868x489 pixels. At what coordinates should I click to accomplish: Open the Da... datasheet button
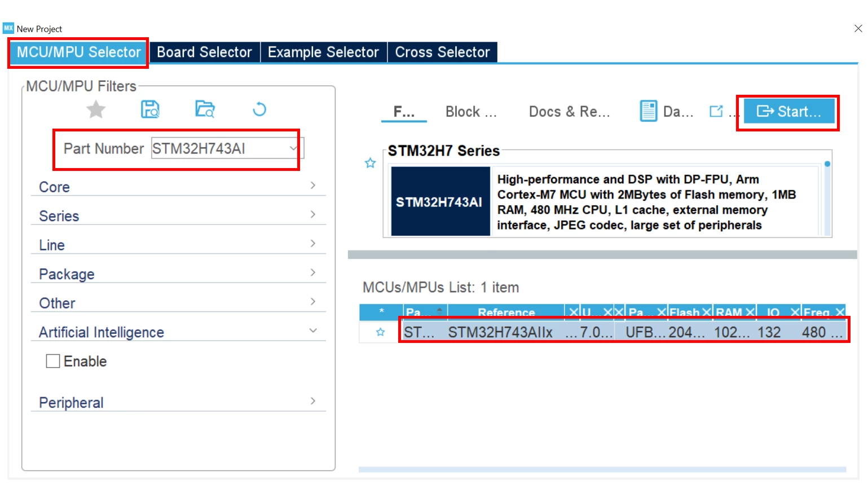(x=667, y=111)
